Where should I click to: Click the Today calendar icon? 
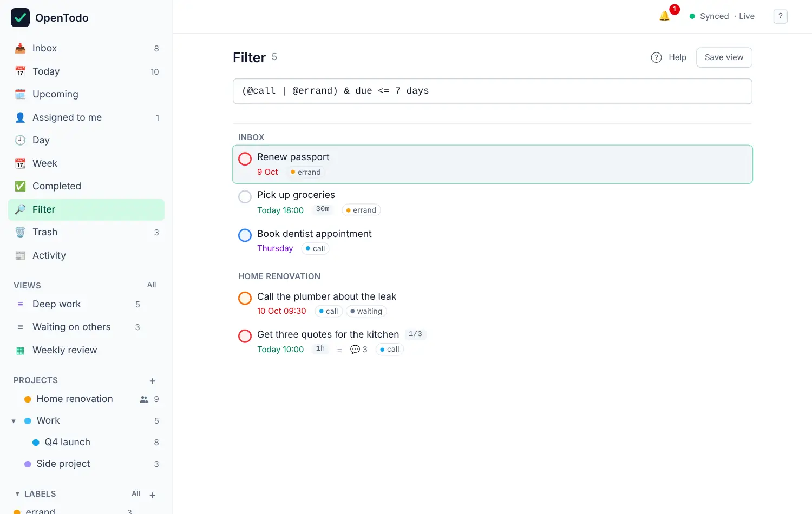[20, 71]
